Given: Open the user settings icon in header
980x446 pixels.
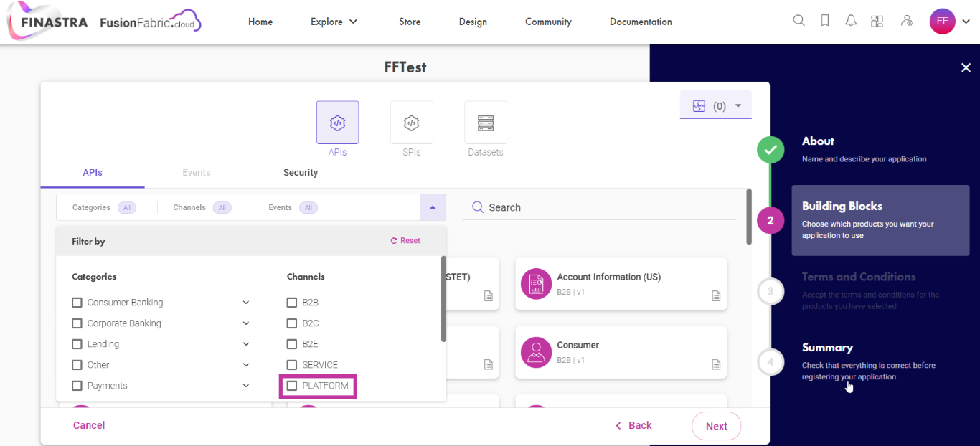Looking at the screenshot, I should pyautogui.click(x=907, y=21).
